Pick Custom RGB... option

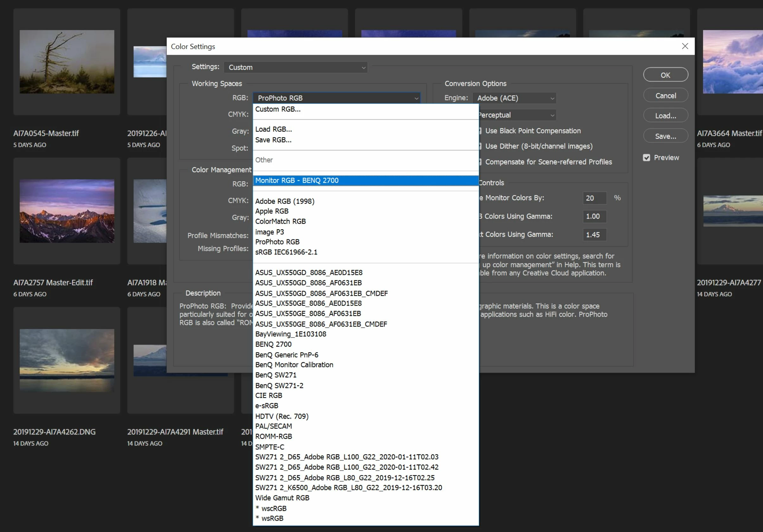pos(278,109)
